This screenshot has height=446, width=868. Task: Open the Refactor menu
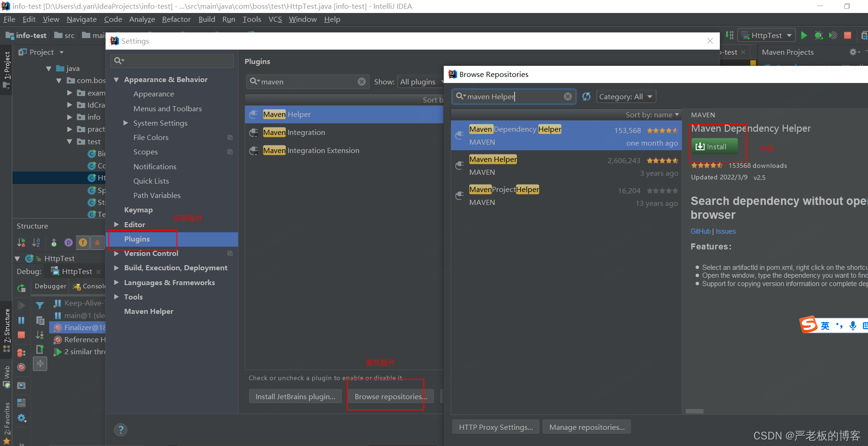coord(176,19)
